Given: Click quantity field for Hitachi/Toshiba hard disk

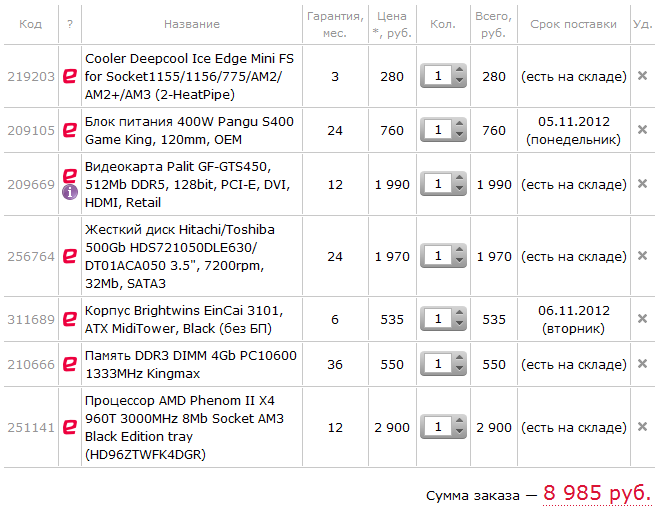Looking at the screenshot, I should pos(438,257).
